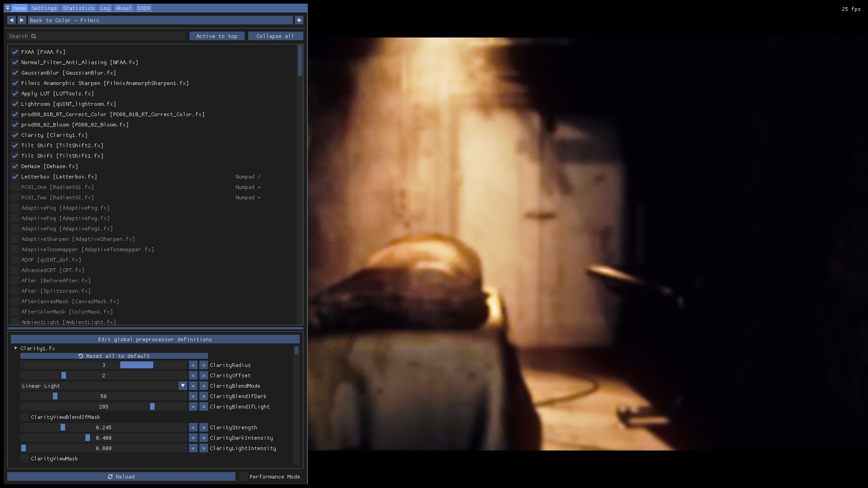Open the Statistics tab
The height and width of the screenshot is (488, 868).
(78, 8)
